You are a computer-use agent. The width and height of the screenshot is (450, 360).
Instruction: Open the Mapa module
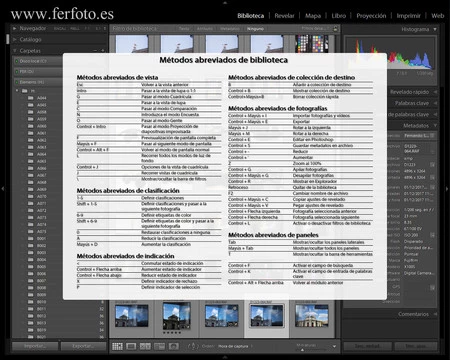(313, 16)
